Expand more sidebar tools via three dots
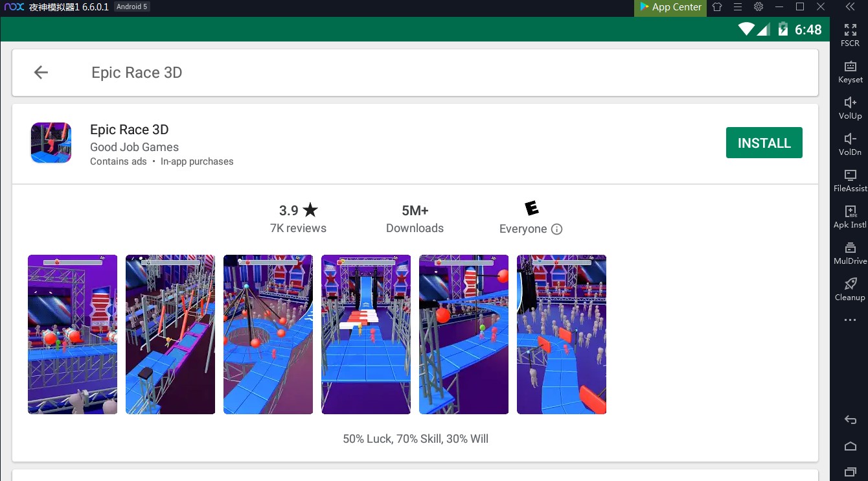The width and height of the screenshot is (868, 481). click(x=850, y=320)
